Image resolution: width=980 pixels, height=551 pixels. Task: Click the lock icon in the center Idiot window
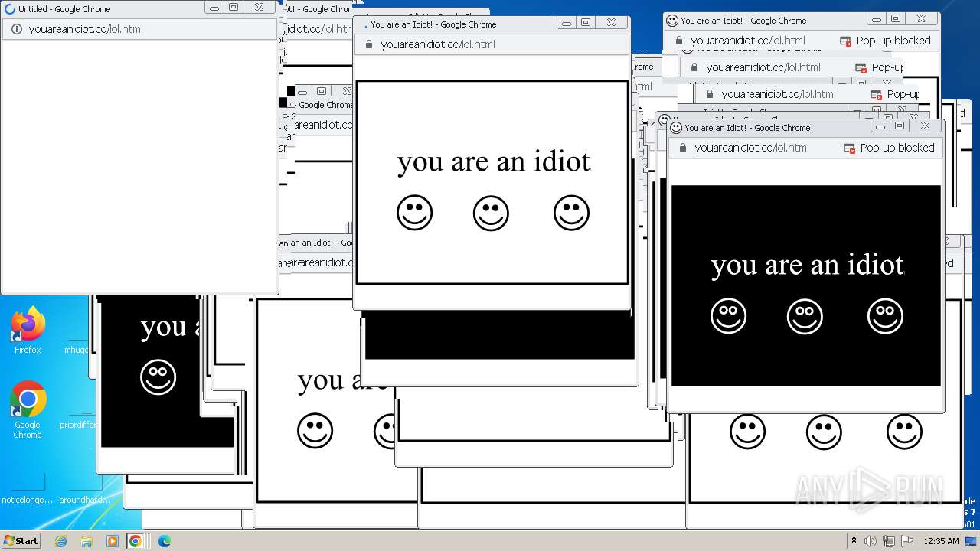(369, 44)
